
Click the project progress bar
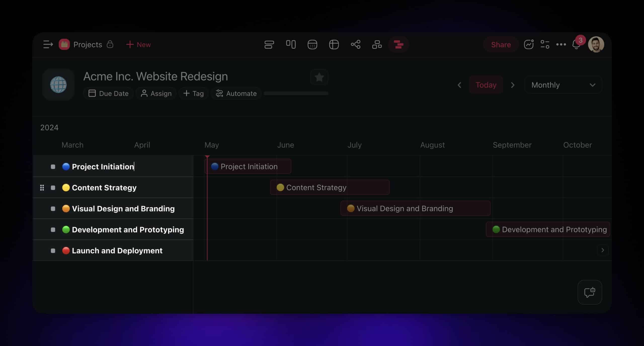(296, 93)
